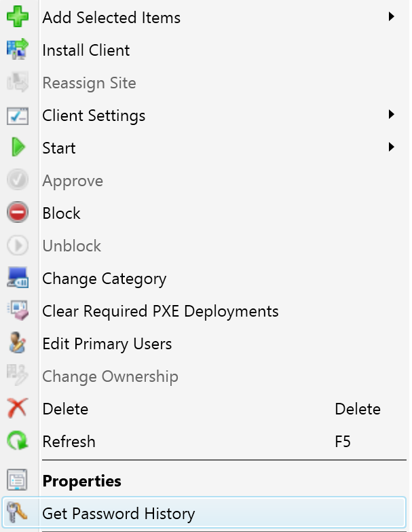412x532 pixels.
Task: Click the Clear Required PXE Deployments eraser icon
Action: point(17,310)
